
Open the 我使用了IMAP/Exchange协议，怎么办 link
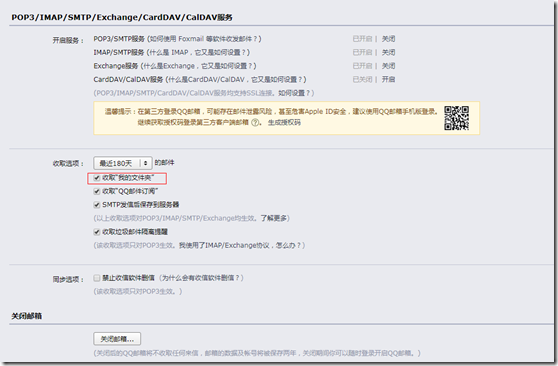pos(240,245)
